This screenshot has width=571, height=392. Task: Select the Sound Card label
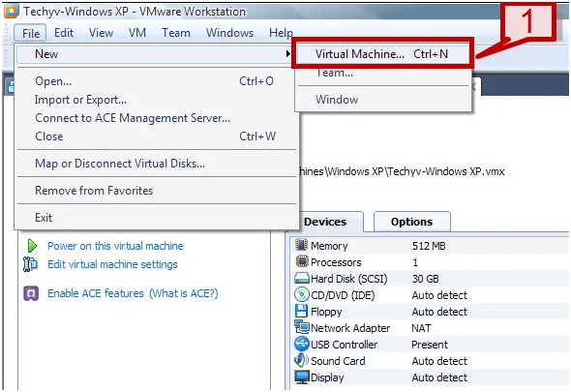click(338, 361)
